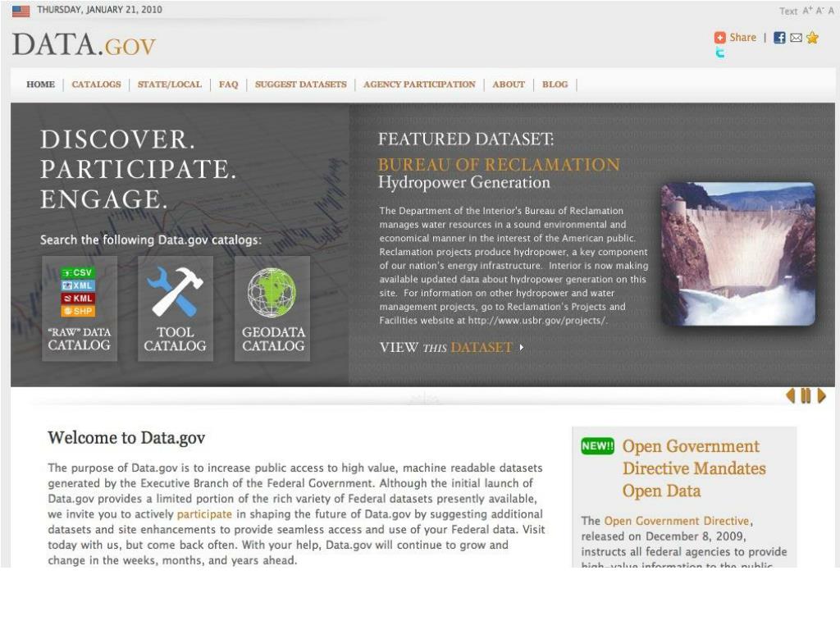Open the About navigation item

pyautogui.click(x=509, y=84)
